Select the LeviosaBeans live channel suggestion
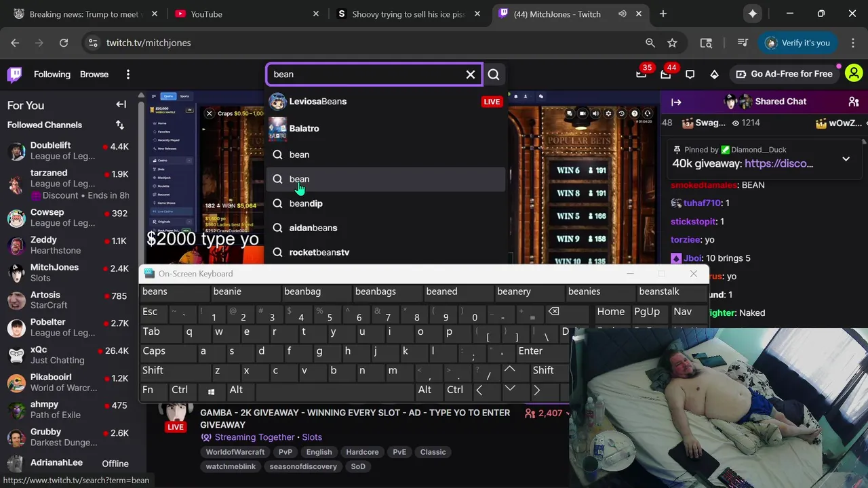This screenshot has height=488, width=868. click(385, 102)
